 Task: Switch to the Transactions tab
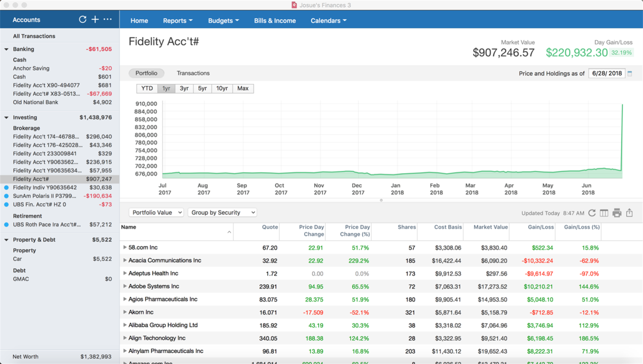click(193, 73)
